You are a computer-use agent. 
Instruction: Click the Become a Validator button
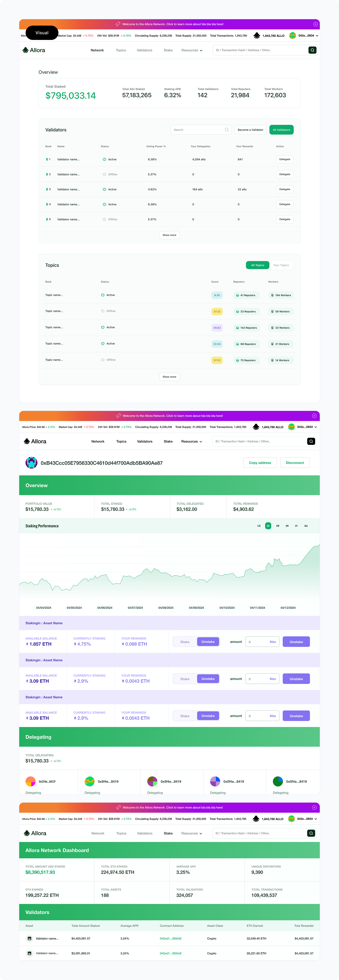[250, 130]
